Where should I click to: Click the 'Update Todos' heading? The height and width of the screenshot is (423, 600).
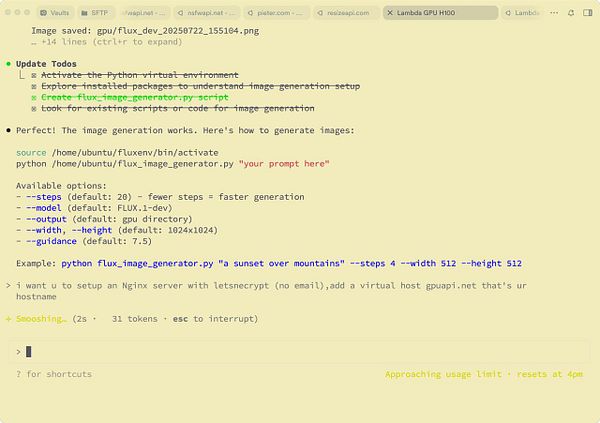[46, 64]
